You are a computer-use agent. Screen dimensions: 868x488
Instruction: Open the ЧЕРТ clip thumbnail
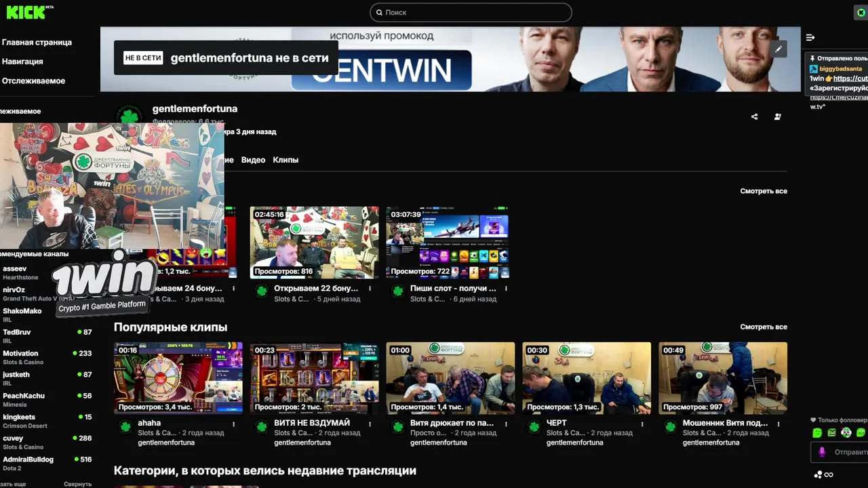coord(587,378)
